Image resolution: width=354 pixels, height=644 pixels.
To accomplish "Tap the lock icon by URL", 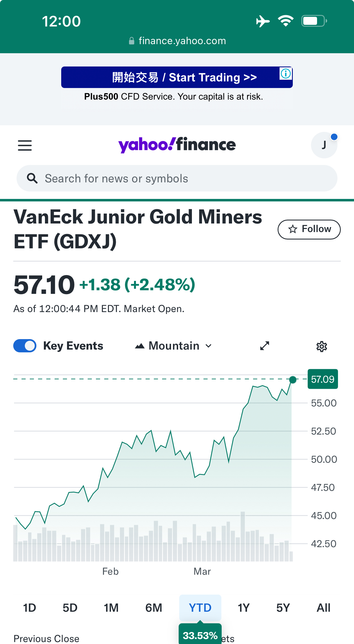I will 132,41.
